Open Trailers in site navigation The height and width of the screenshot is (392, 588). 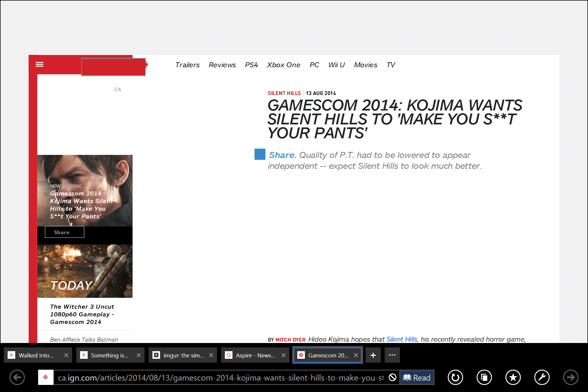187,65
